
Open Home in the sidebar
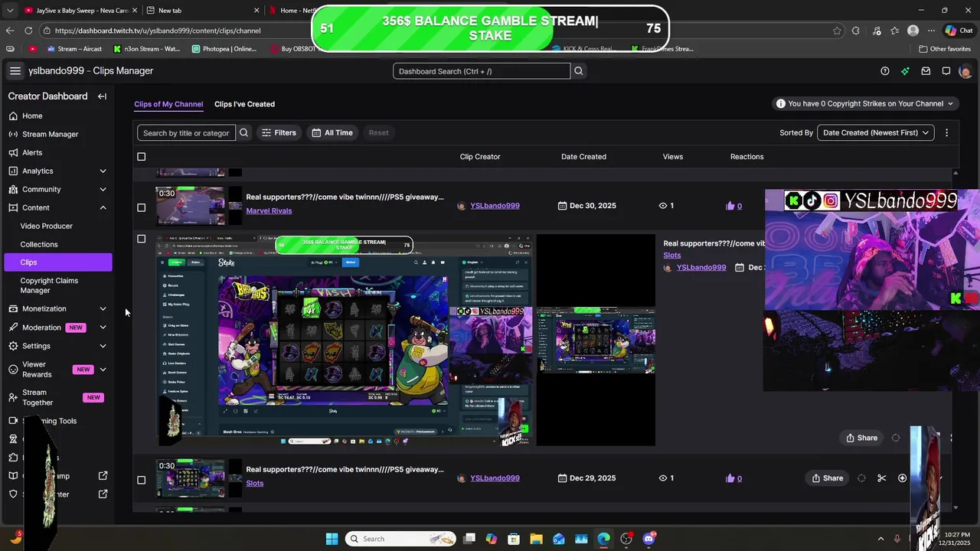point(32,116)
